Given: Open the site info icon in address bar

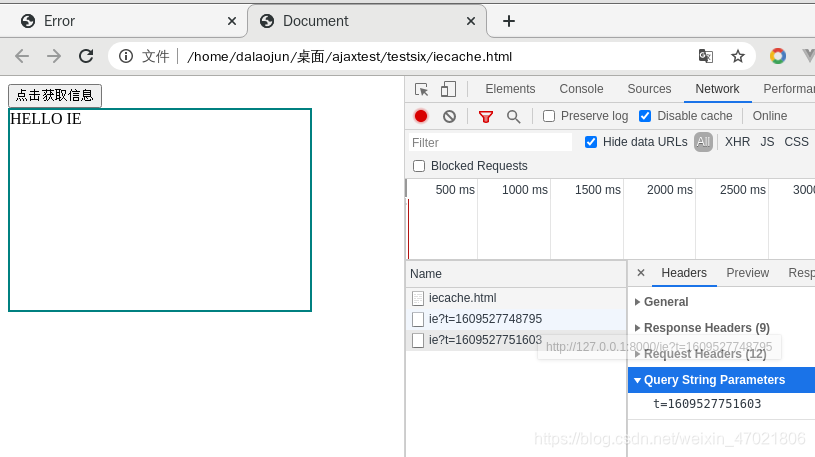Looking at the screenshot, I should tap(126, 56).
